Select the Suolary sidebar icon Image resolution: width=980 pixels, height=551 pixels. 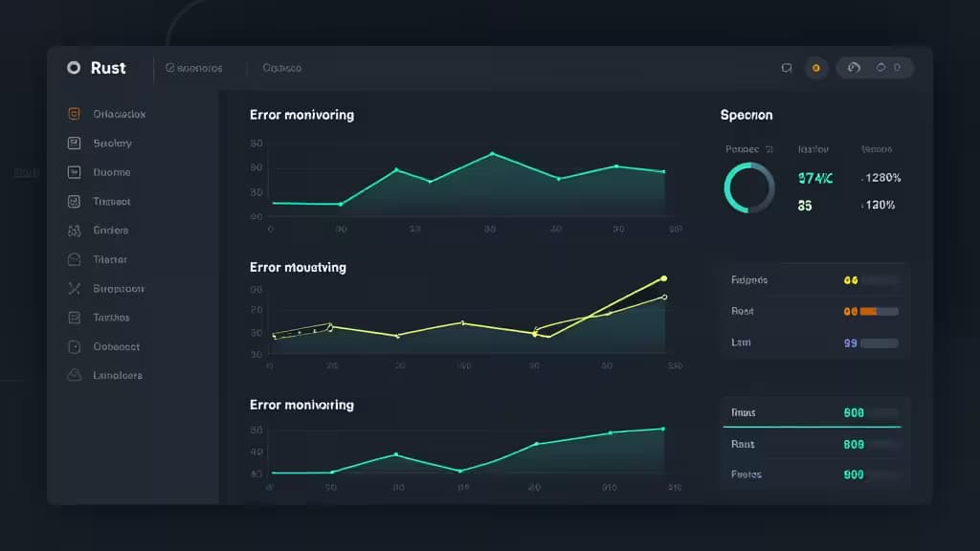(74, 143)
